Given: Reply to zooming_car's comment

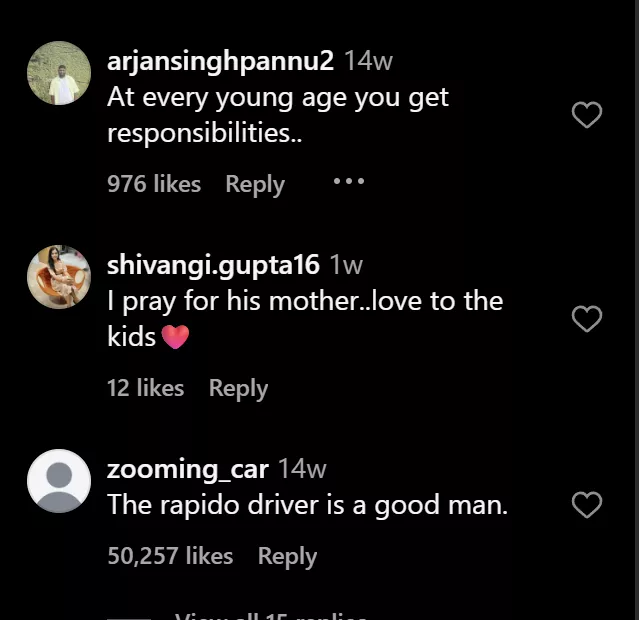Looking at the screenshot, I should (x=287, y=556).
